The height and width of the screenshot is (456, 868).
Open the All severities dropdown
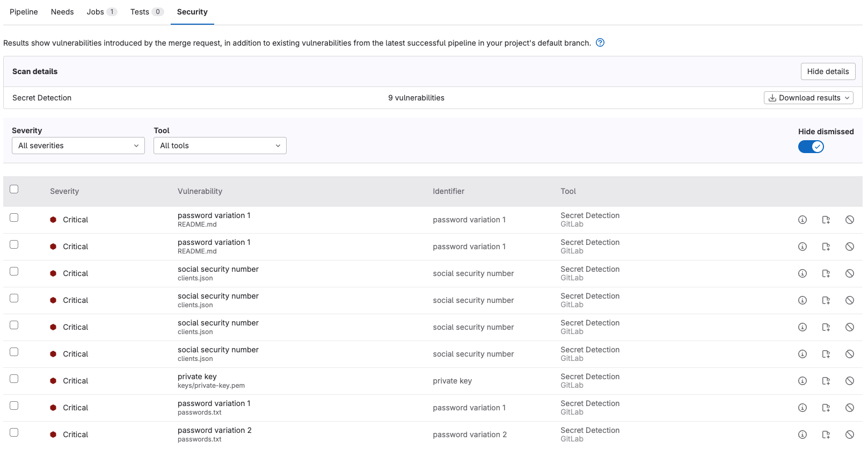(x=78, y=146)
